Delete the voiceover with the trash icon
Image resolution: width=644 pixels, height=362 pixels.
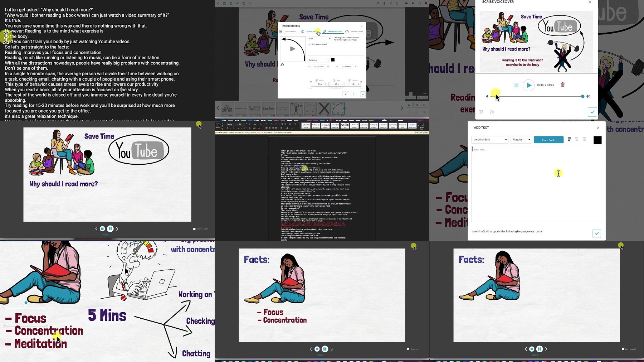click(562, 85)
